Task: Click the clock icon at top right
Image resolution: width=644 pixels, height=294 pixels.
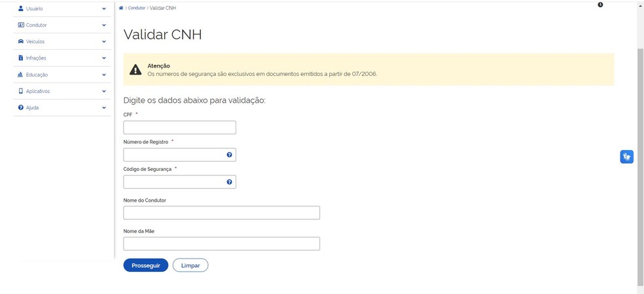Action: (x=600, y=5)
